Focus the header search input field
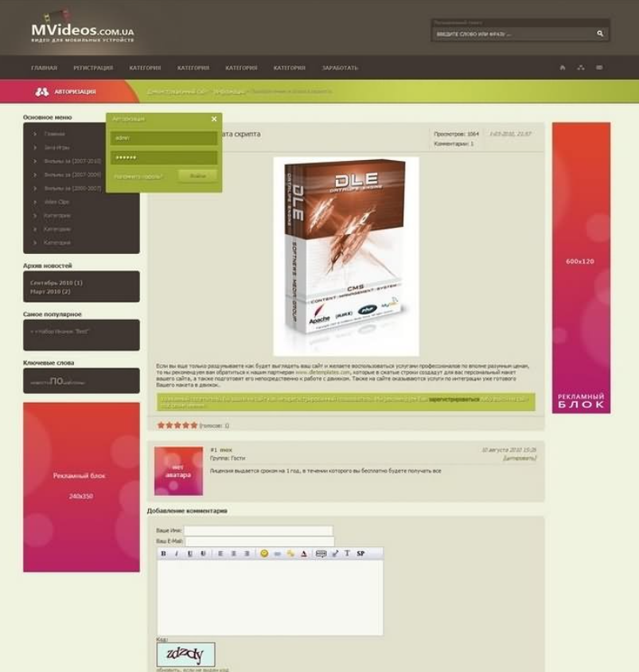The width and height of the screenshot is (639, 672). tap(514, 34)
